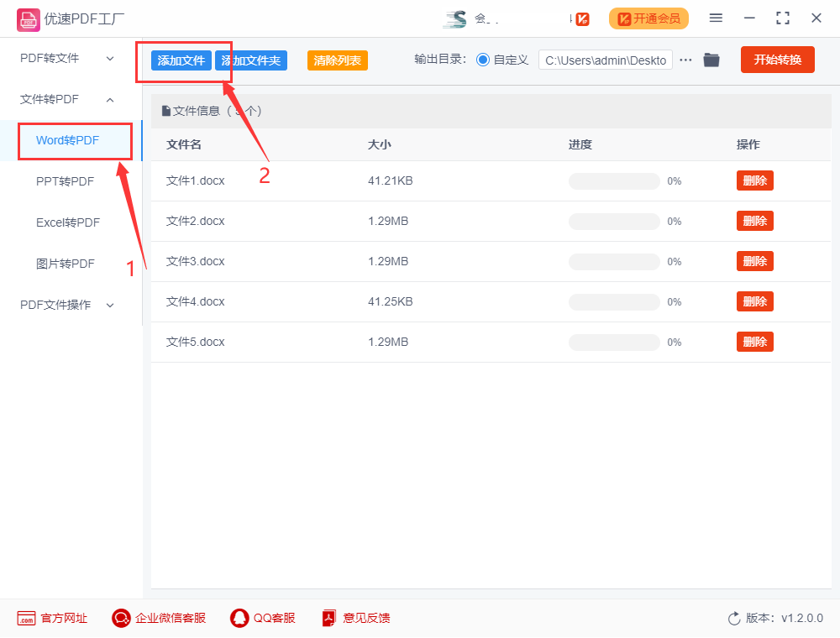Screen dimensions: 840x638
Task: Click the VIP icon next to the account name
Action: pyautogui.click(x=581, y=18)
